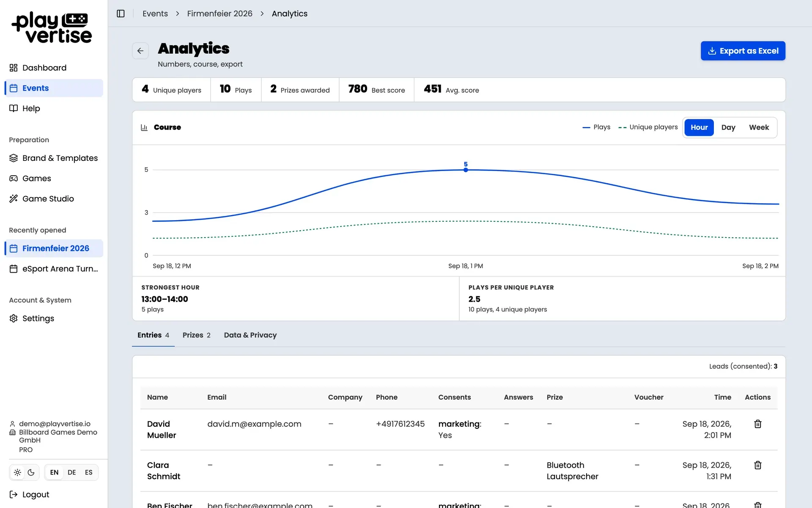Click the Bluetooth Lautsprecher prize cell
Viewport: 812px width, 508px height.
(572, 471)
